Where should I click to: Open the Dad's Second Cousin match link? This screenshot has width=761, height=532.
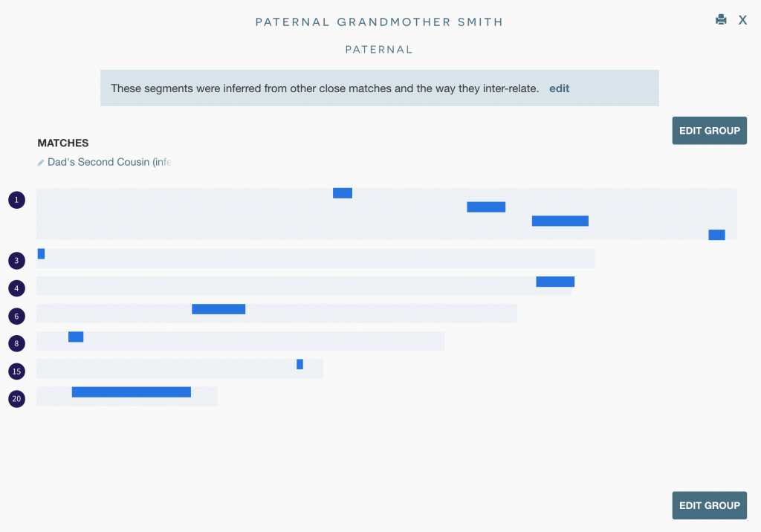[x=109, y=162]
